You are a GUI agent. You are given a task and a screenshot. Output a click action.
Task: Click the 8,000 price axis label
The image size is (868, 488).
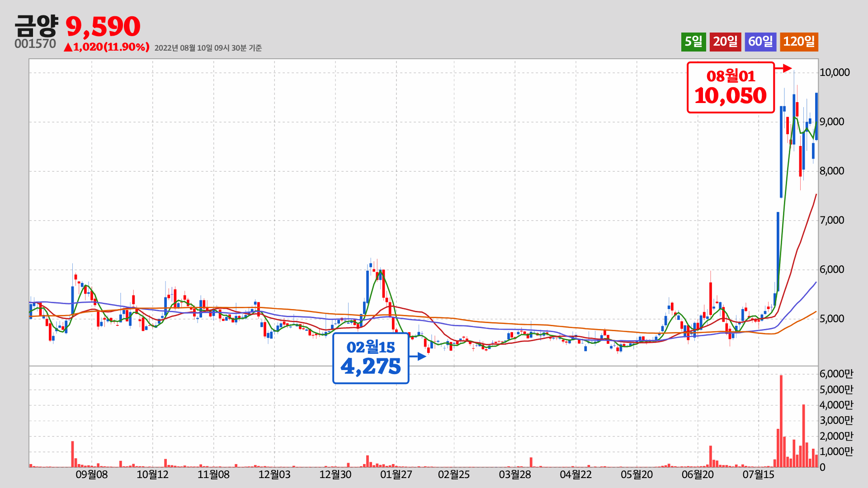click(832, 171)
